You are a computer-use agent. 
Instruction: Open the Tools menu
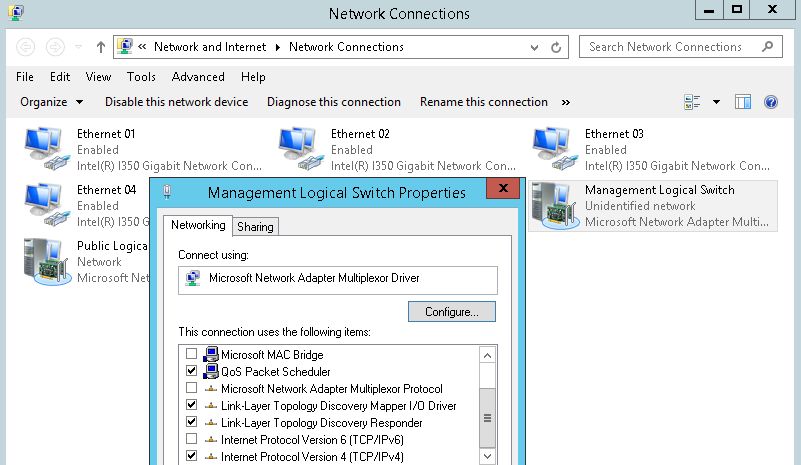141,77
